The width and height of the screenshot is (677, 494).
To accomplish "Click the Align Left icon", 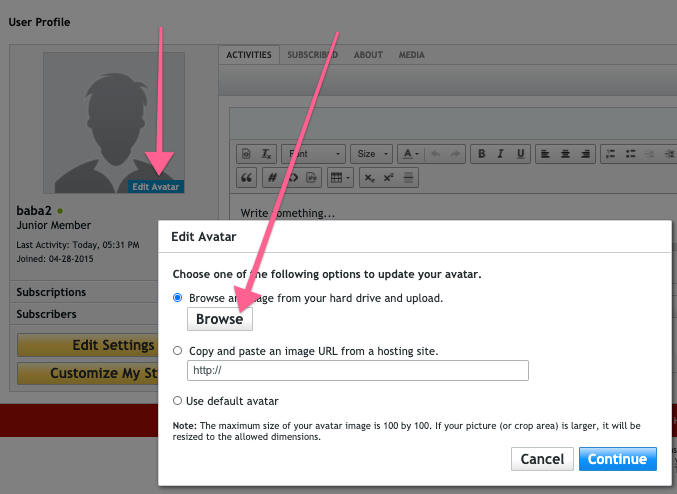I will click(545, 154).
